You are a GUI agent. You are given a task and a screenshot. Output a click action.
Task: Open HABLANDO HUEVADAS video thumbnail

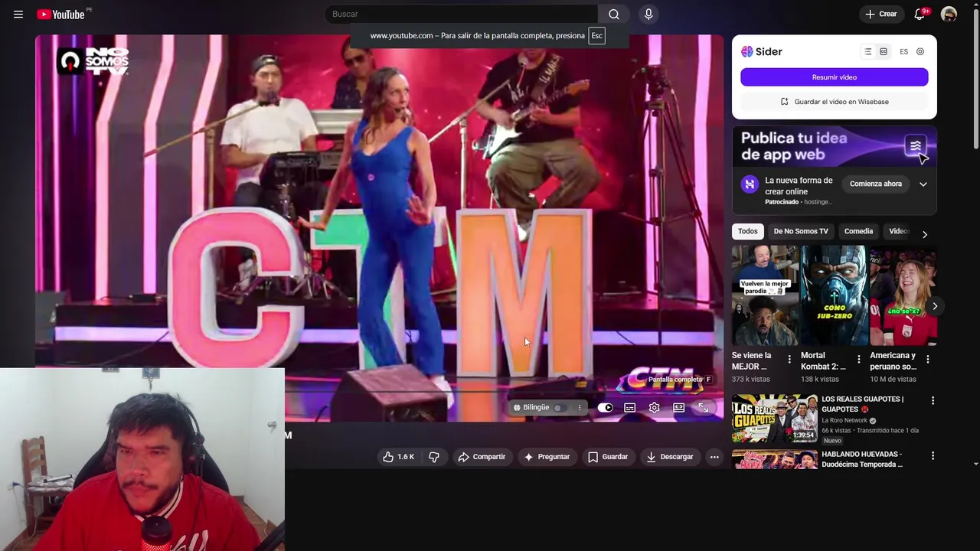pos(775,459)
